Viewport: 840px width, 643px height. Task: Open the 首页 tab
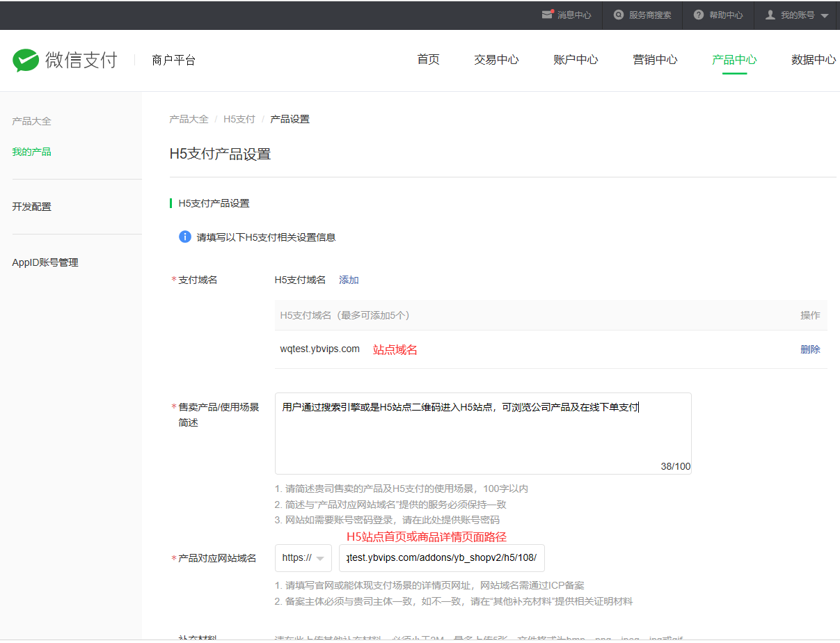click(x=428, y=60)
